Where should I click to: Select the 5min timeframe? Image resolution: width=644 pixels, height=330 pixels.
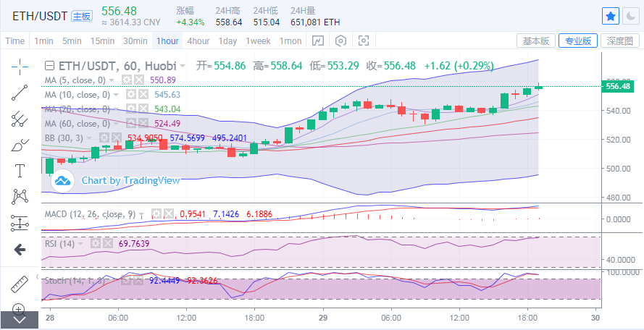(x=72, y=41)
